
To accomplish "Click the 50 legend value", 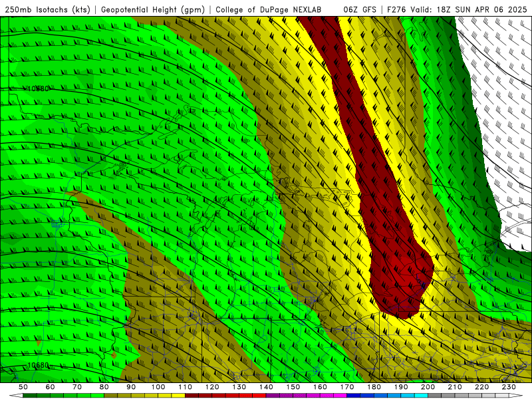I will click(23, 387).
